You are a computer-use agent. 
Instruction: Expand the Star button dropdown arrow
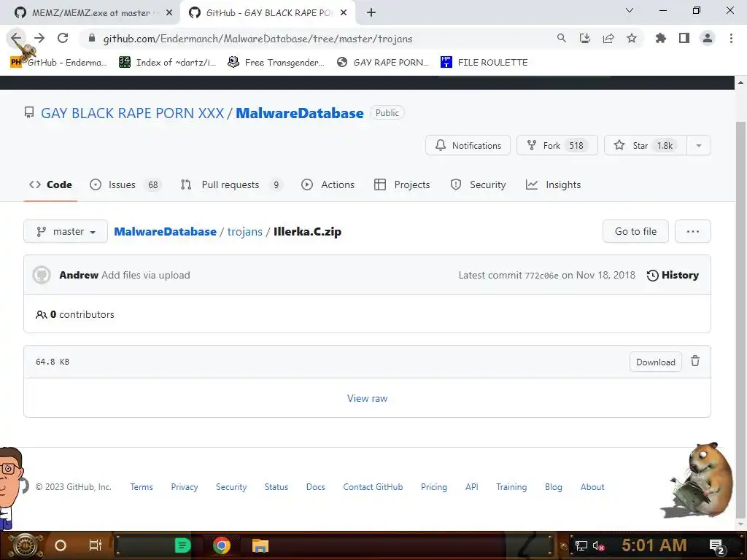pyautogui.click(x=699, y=146)
